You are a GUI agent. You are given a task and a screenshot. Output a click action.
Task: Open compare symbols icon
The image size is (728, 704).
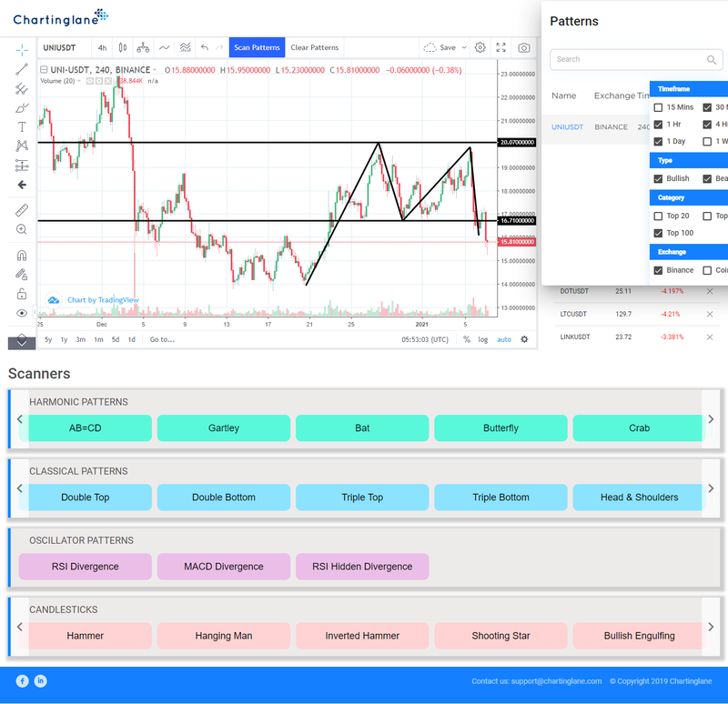click(143, 47)
